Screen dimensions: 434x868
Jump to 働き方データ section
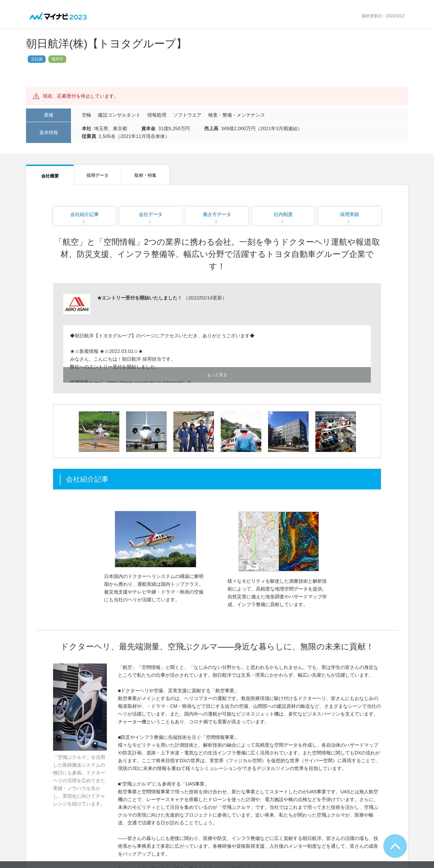[x=217, y=216]
